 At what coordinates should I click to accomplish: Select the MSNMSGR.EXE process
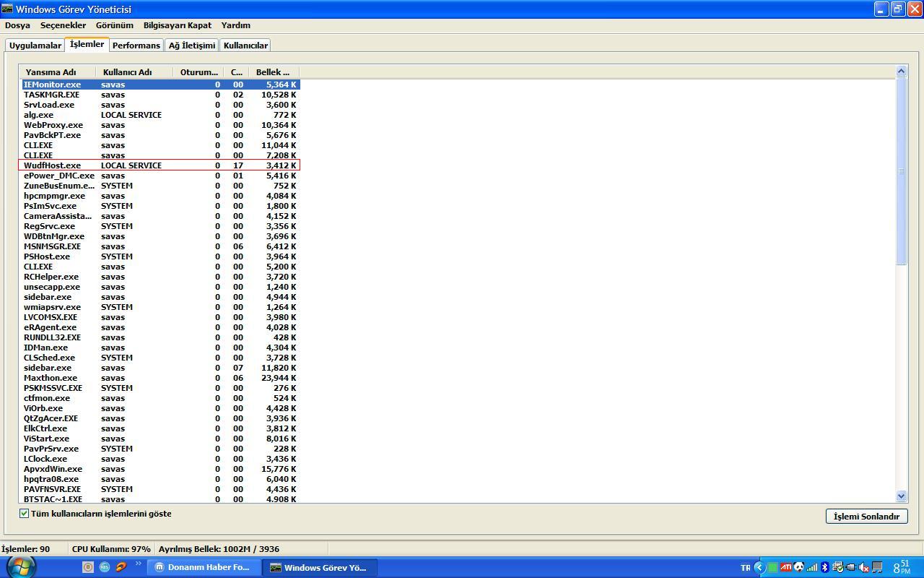(x=160, y=246)
